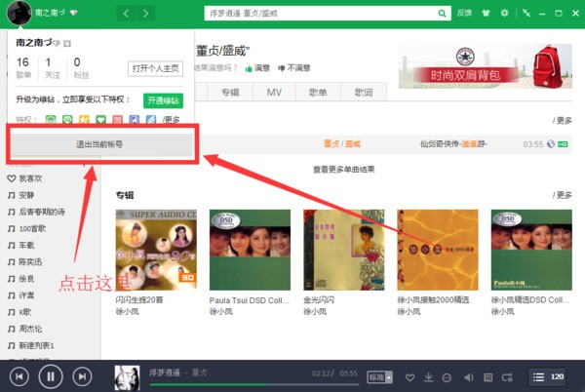The image size is (585, 392).
Task: Click the 时尚双肩背包 advertisement banner
Action: pos(485,66)
